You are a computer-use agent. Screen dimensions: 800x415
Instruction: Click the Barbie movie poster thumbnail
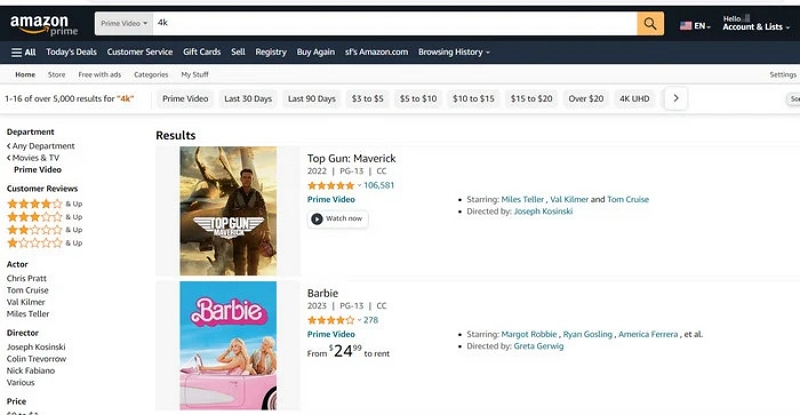coord(228,345)
